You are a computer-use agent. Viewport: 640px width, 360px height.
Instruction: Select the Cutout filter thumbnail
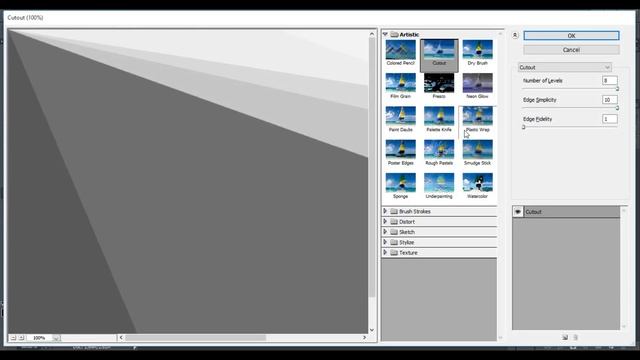pyautogui.click(x=439, y=55)
